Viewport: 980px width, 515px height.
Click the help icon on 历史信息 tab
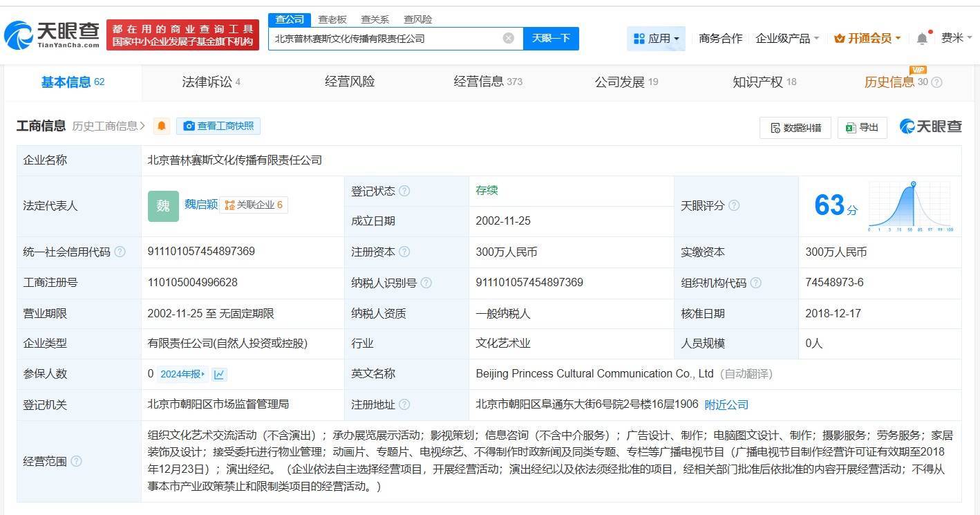[x=936, y=82]
